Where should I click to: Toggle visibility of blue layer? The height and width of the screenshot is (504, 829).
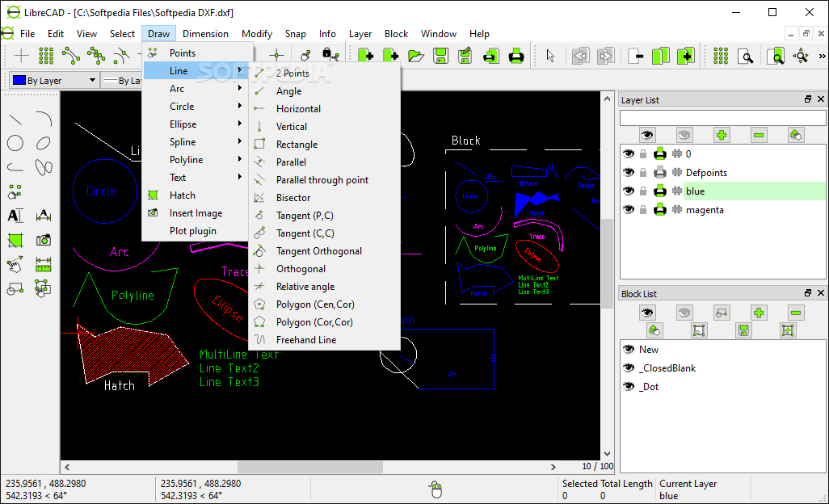(x=628, y=191)
